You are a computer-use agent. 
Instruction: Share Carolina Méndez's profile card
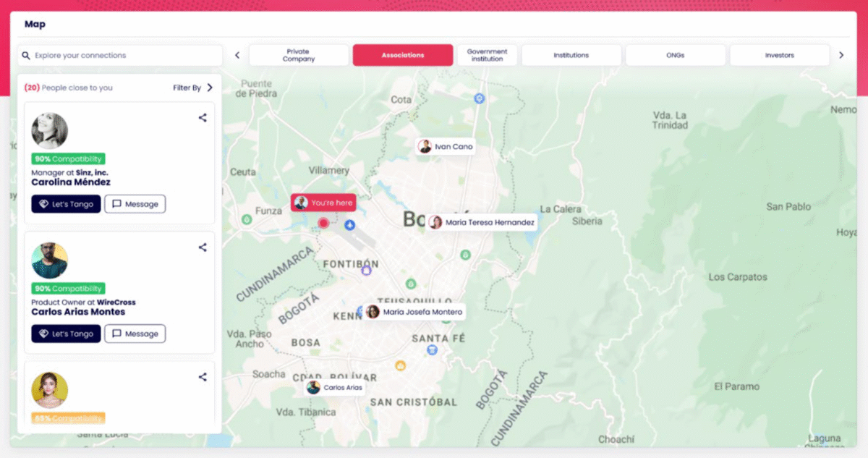pyautogui.click(x=203, y=118)
